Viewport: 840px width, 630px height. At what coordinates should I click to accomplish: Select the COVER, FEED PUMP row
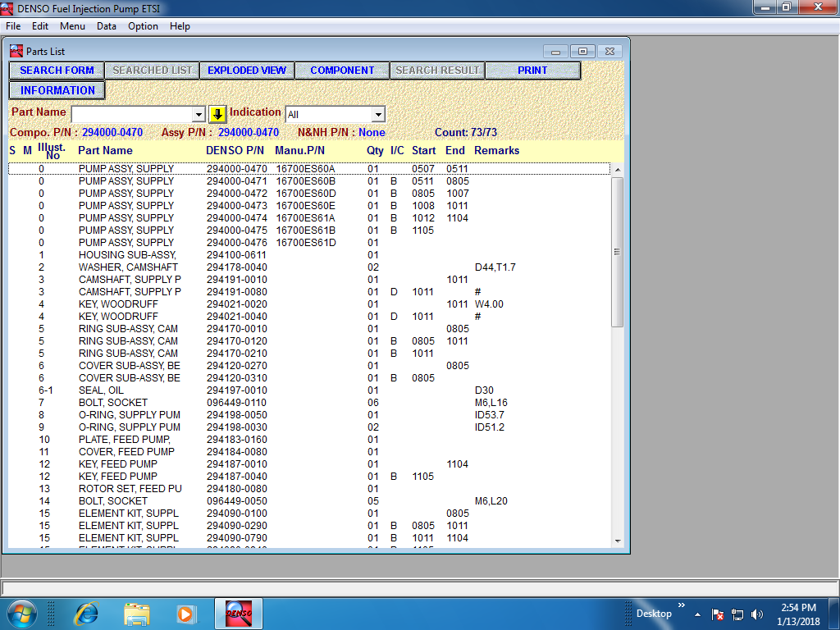click(x=309, y=452)
